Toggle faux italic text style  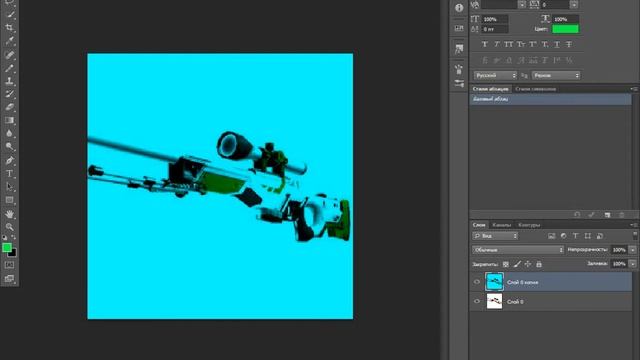click(497, 44)
